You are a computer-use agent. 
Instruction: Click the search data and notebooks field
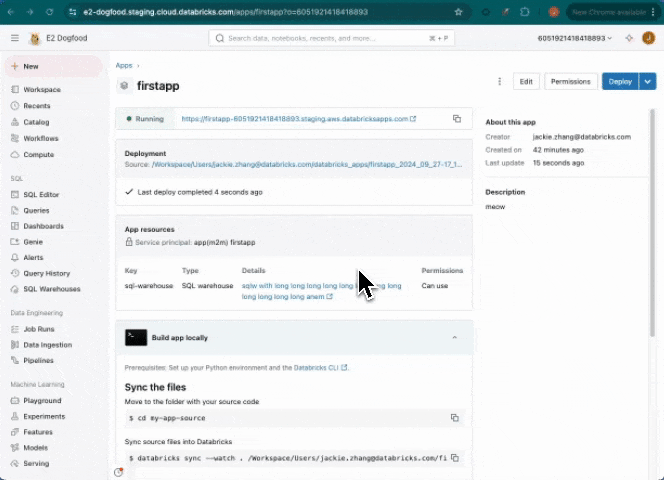330,38
